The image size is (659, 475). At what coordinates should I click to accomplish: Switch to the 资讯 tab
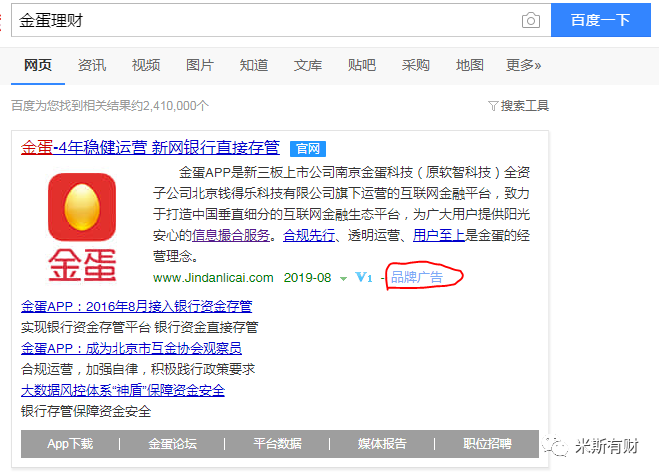[x=92, y=66]
